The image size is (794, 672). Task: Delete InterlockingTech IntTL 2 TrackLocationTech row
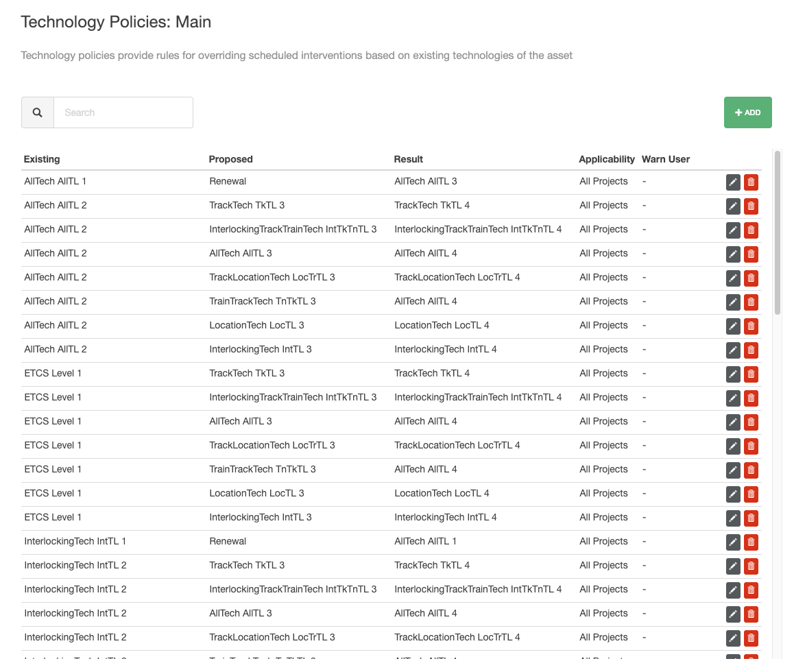(751, 638)
